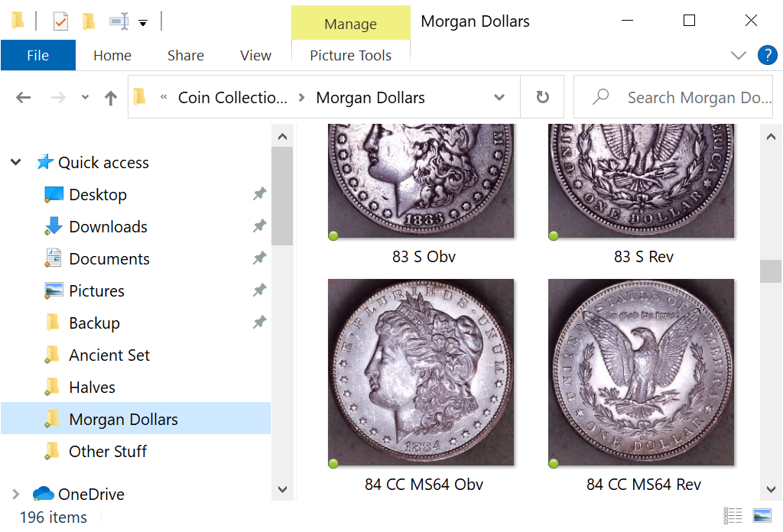Open the Ancient Set folder
Image resolution: width=783 pixels, height=532 pixels.
(109, 355)
